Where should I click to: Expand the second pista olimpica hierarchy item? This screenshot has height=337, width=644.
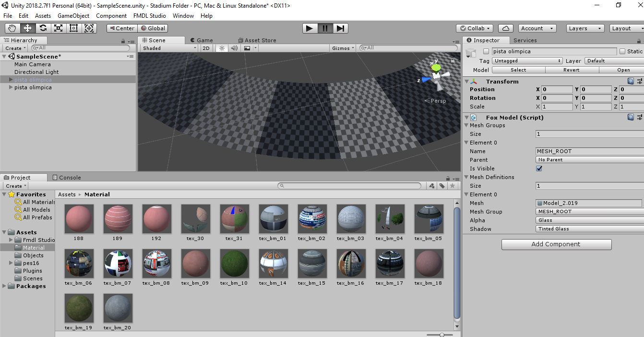coord(11,87)
